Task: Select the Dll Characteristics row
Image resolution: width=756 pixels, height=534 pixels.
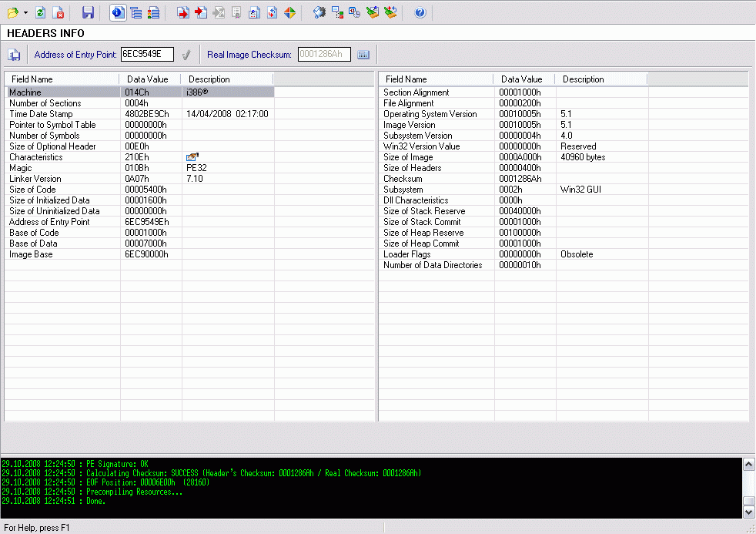Action: [514, 200]
